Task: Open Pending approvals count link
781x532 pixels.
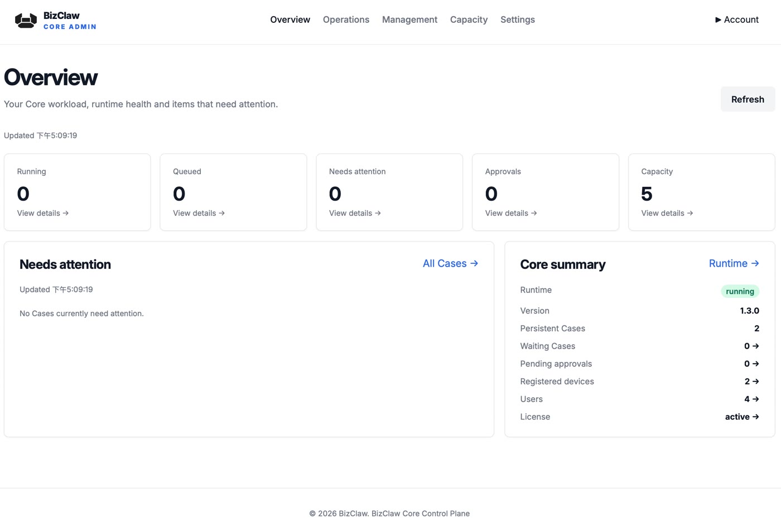Action: 751,364
